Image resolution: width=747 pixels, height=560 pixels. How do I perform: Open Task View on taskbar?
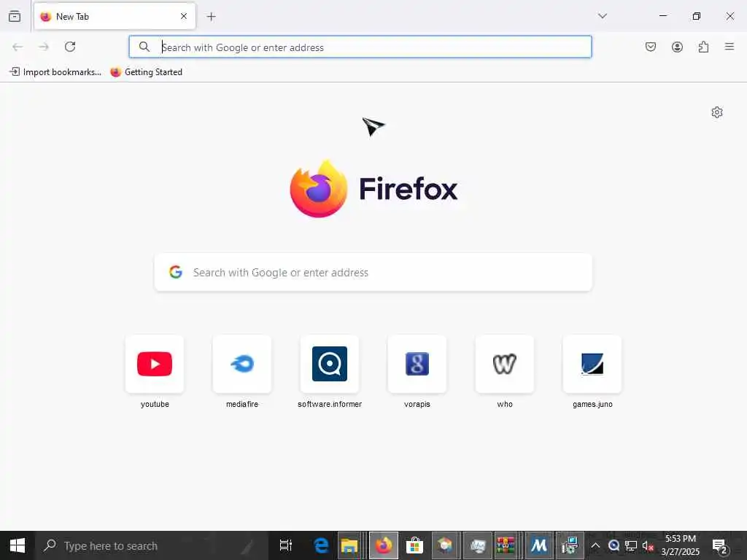coord(286,545)
